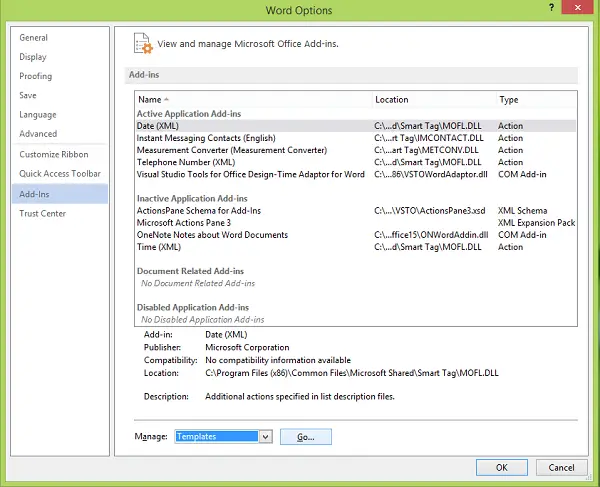600x487 pixels.
Task: Open the General options category
Action: pos(34,37)
